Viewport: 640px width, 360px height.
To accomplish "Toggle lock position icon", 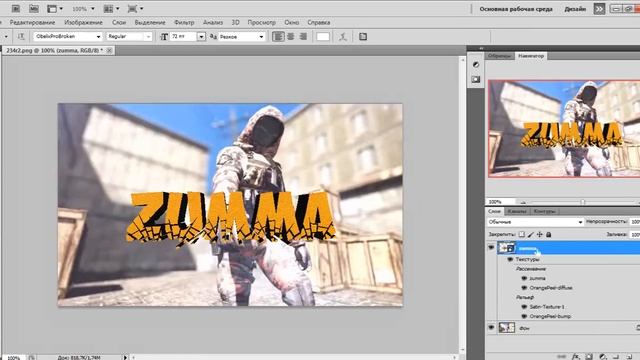I will coord(540,234).
